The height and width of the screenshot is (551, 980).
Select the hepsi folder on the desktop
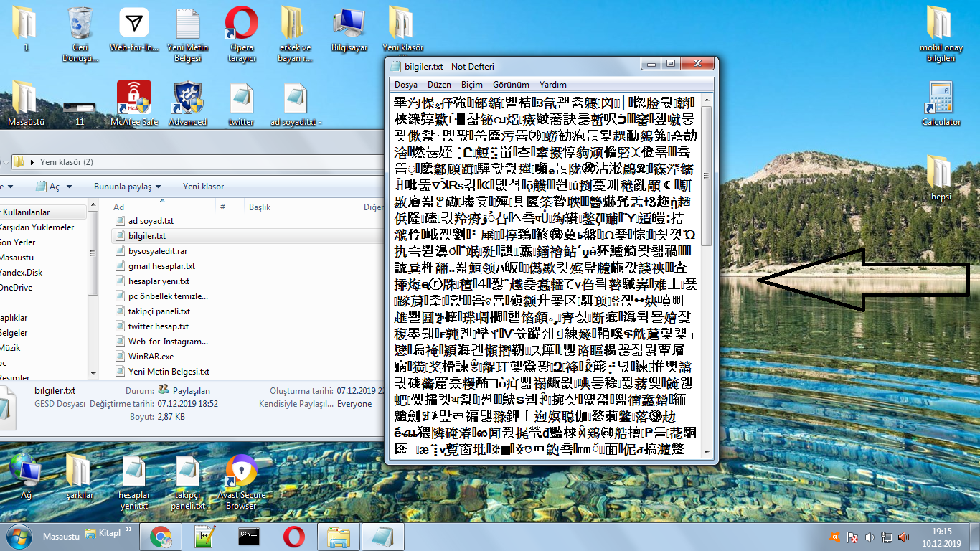point(941,178)
